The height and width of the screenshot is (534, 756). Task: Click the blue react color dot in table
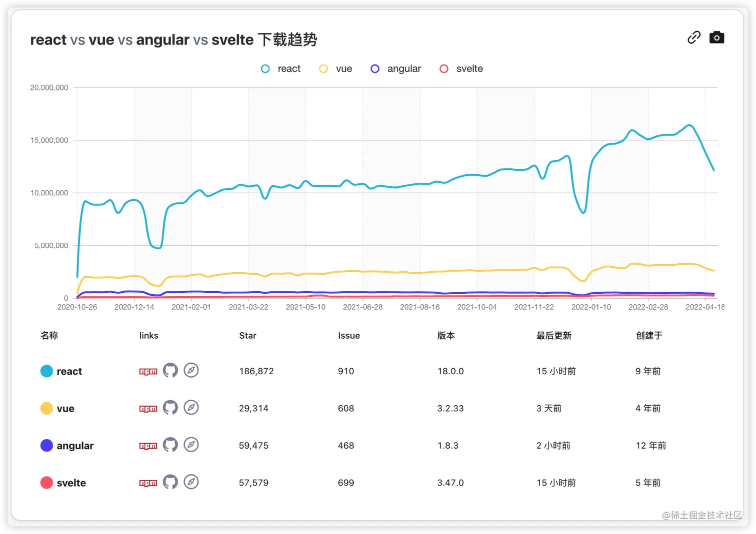[46, 371]
